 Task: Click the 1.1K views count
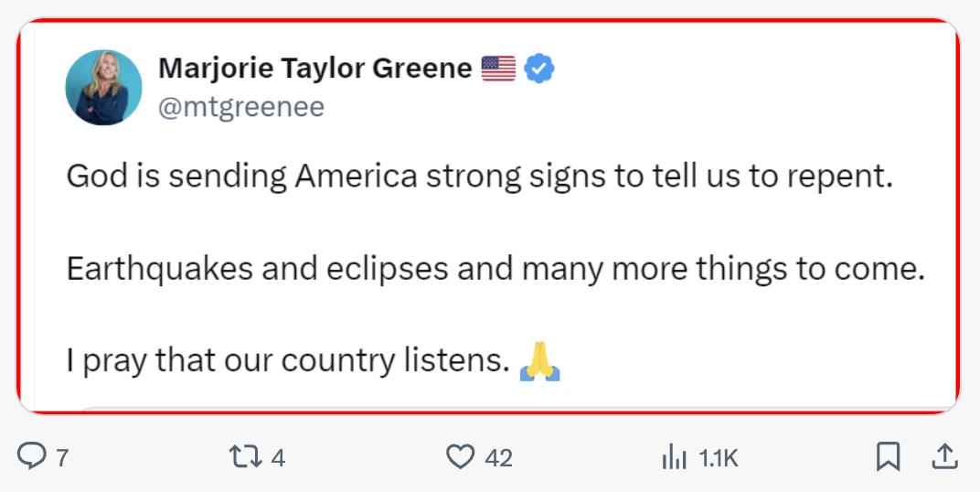click(719, 459)
